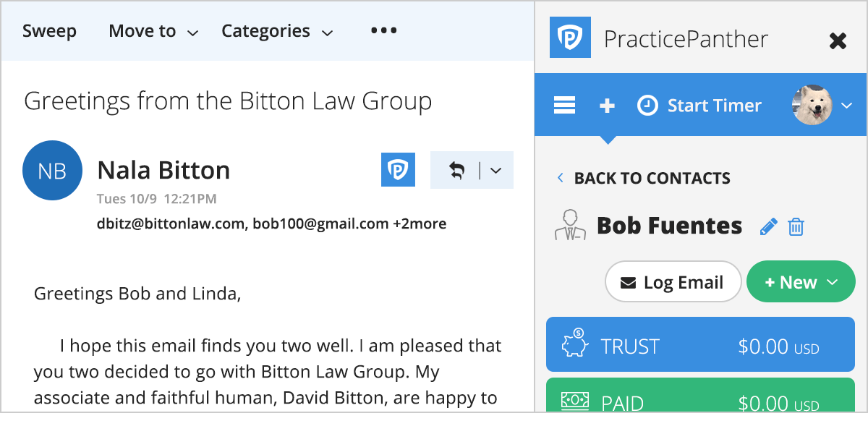Click the PracticePanther panel title text
This screenshot has width=868, height=434.
coord(686,38)
